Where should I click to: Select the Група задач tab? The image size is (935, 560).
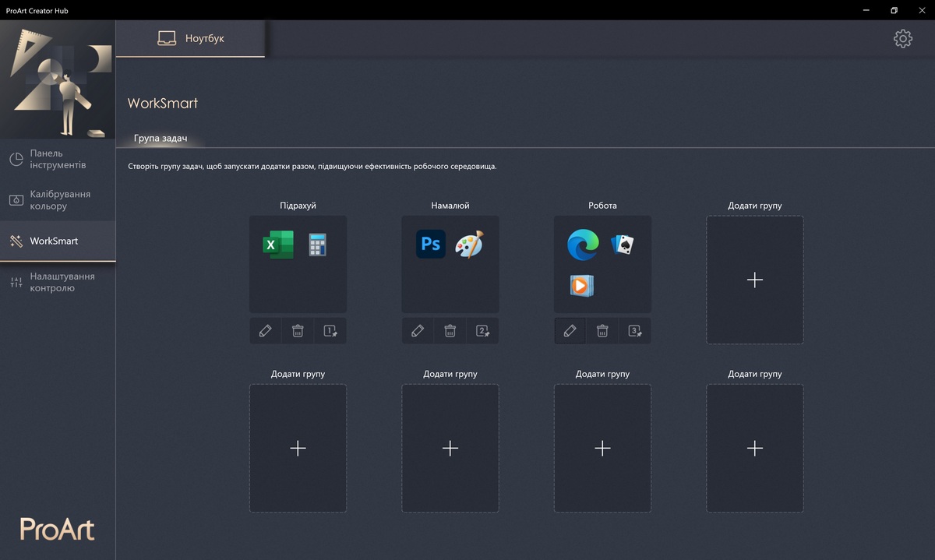(x=161, y=138)
